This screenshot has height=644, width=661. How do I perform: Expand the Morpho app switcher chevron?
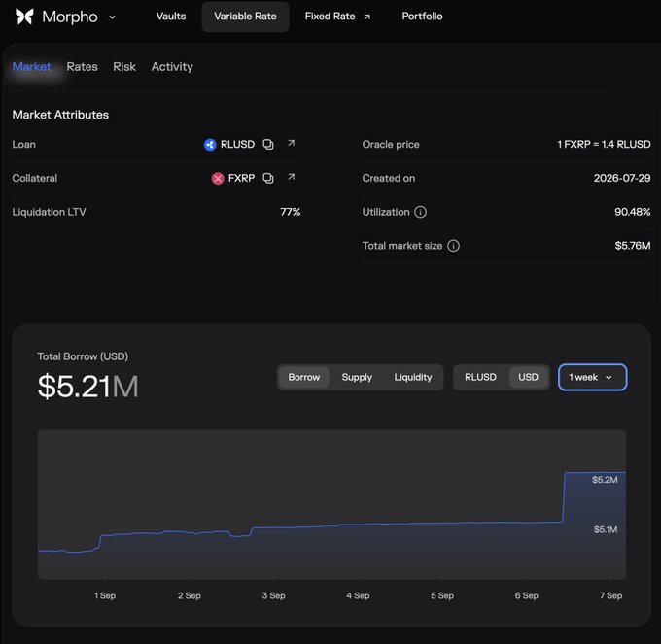112,17
